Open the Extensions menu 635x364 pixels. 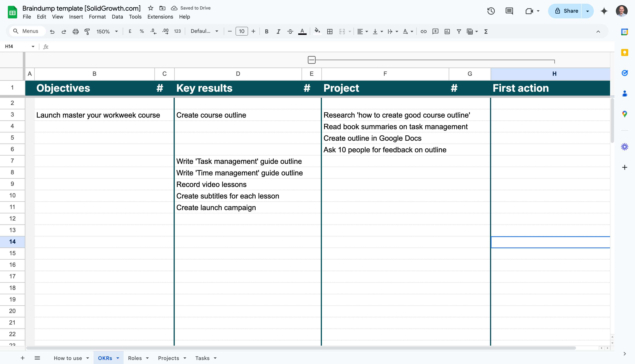pyautogui.click(x=160, y=17)
